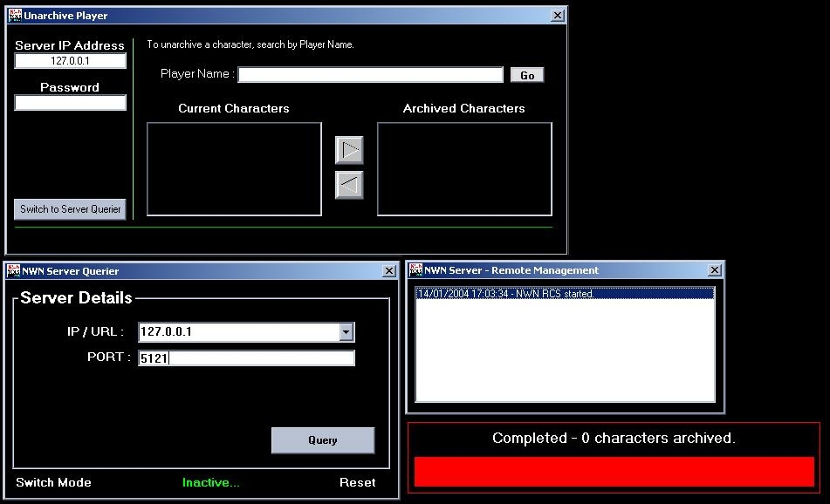
Task: Click the Password input field
Action: [x=71, y=103]
